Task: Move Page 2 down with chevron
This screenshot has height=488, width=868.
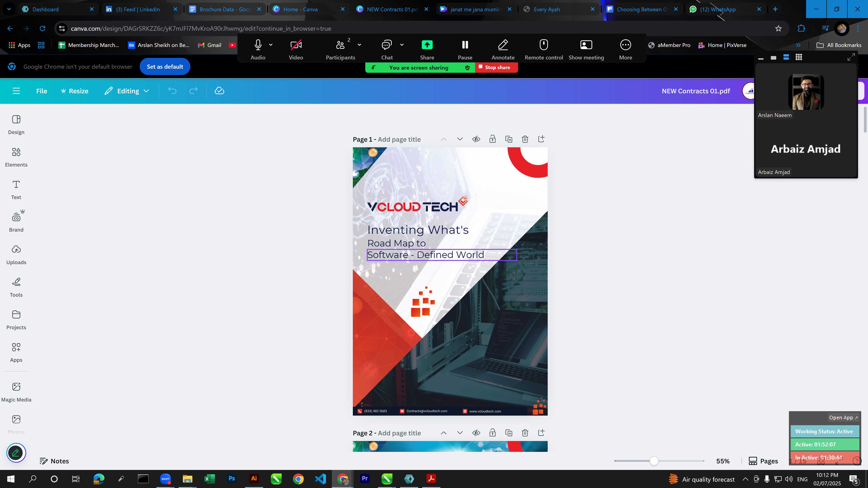Action: coord(460,433)
